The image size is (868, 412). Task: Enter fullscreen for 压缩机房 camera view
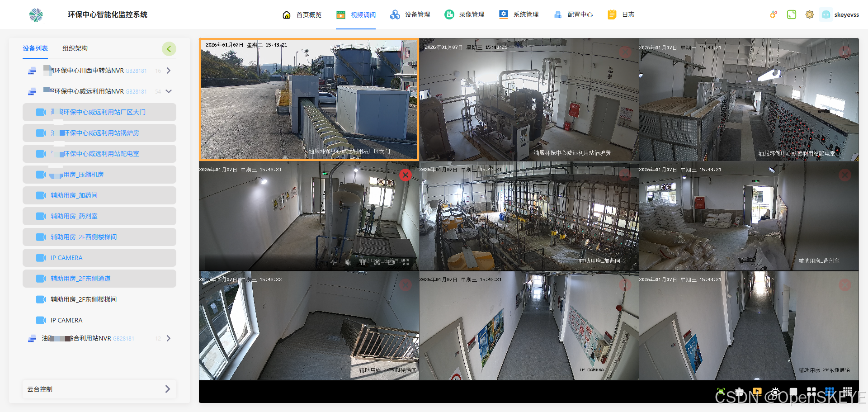(406, 262)
